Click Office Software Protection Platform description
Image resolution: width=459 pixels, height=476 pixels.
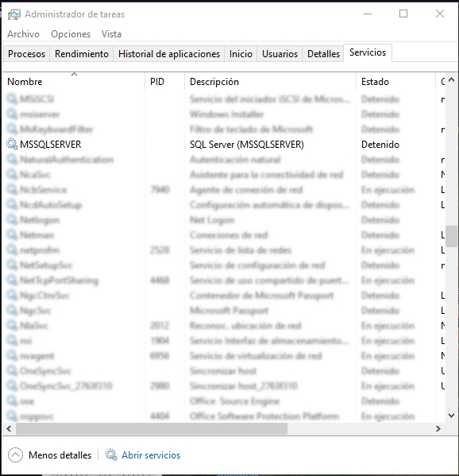pos(264,416)
